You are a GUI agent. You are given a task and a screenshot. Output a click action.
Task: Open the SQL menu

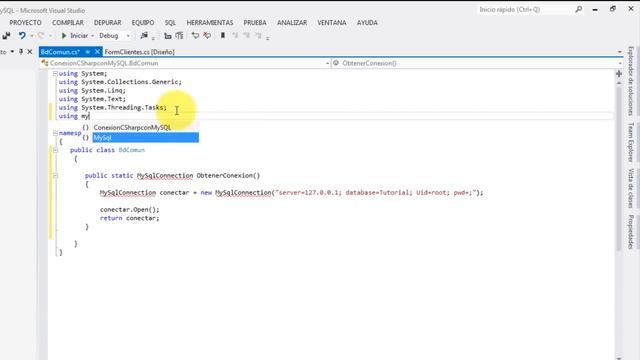(170, 23)
